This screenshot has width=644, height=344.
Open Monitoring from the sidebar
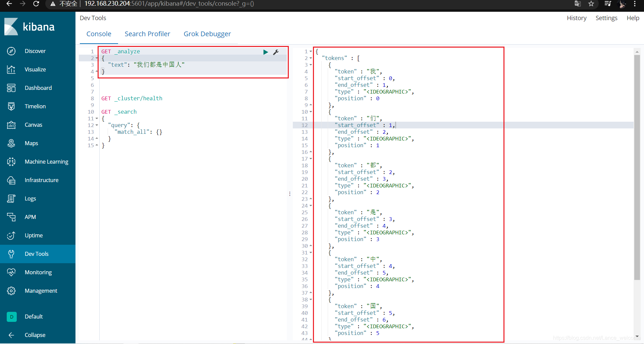38,272
